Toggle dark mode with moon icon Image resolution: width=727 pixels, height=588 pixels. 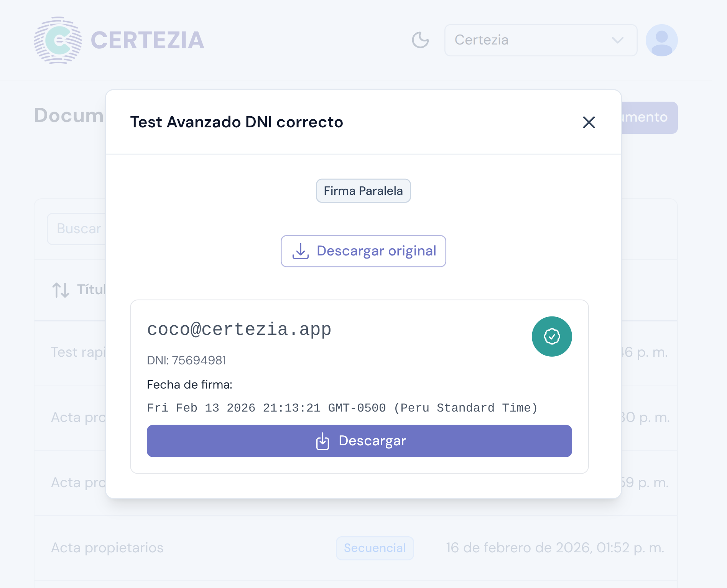[420, 40]
